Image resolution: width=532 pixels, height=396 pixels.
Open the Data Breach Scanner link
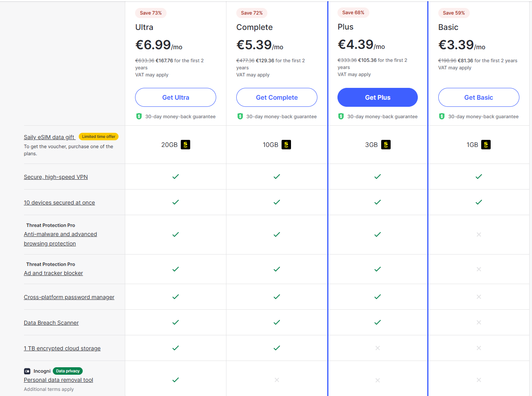(51, 323)
